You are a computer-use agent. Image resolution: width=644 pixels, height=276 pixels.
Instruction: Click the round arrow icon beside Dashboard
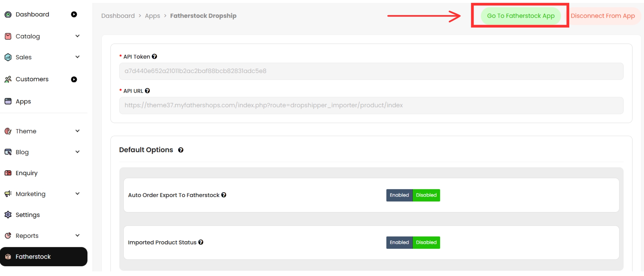coord(74,14)
